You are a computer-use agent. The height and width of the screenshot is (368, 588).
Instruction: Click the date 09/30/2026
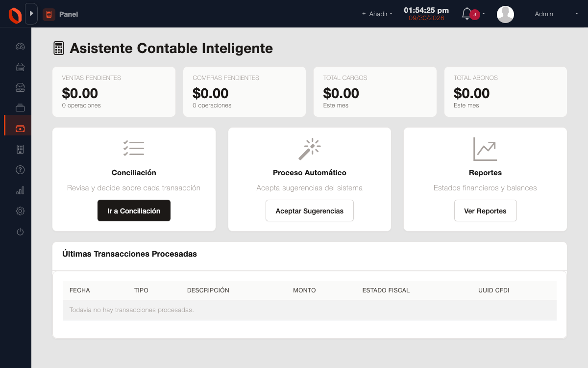(426, 18)
